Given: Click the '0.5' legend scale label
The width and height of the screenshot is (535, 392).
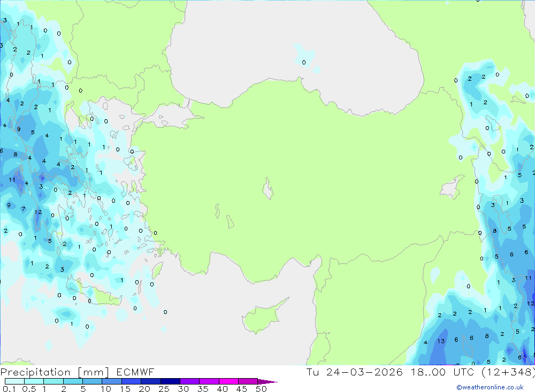Looking at the screenshot, I should (29, 389).
